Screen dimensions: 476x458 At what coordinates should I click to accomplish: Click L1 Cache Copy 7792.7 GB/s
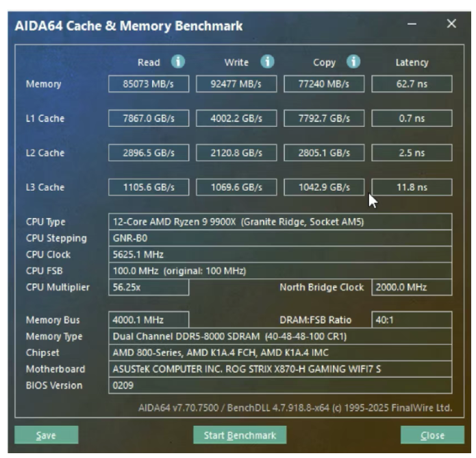click(324, 118)
